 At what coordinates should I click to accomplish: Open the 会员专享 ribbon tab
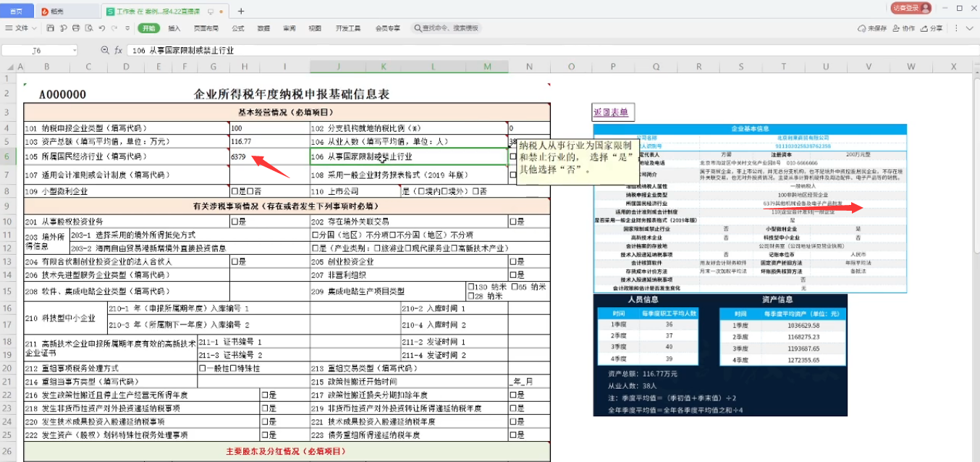[x=387, y=28]
